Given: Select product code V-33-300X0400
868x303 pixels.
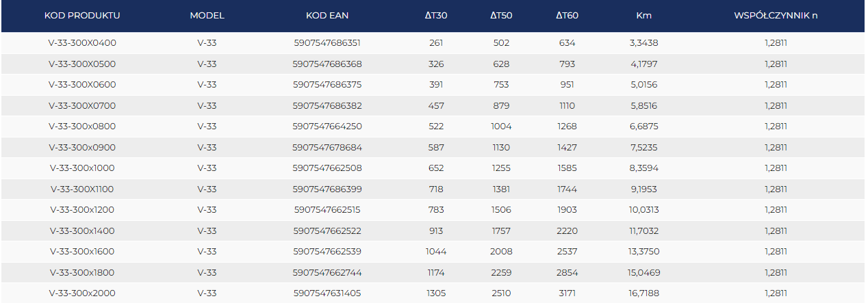Looking at the screenshot, I should (x=82, y=43).
